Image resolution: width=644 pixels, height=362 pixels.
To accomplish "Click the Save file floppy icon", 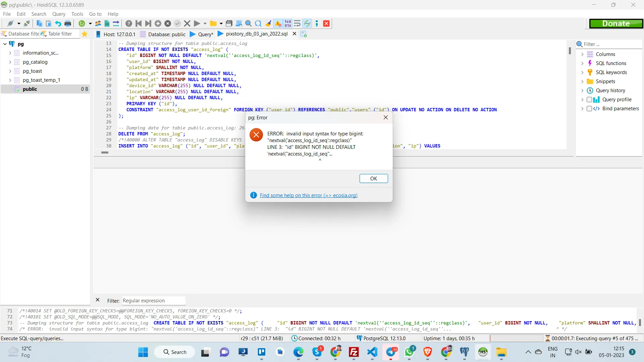I will tap(229, 23).
